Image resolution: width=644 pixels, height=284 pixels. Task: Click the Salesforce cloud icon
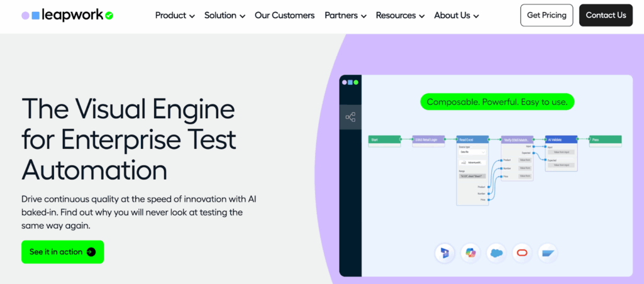[x=496, y=253]
